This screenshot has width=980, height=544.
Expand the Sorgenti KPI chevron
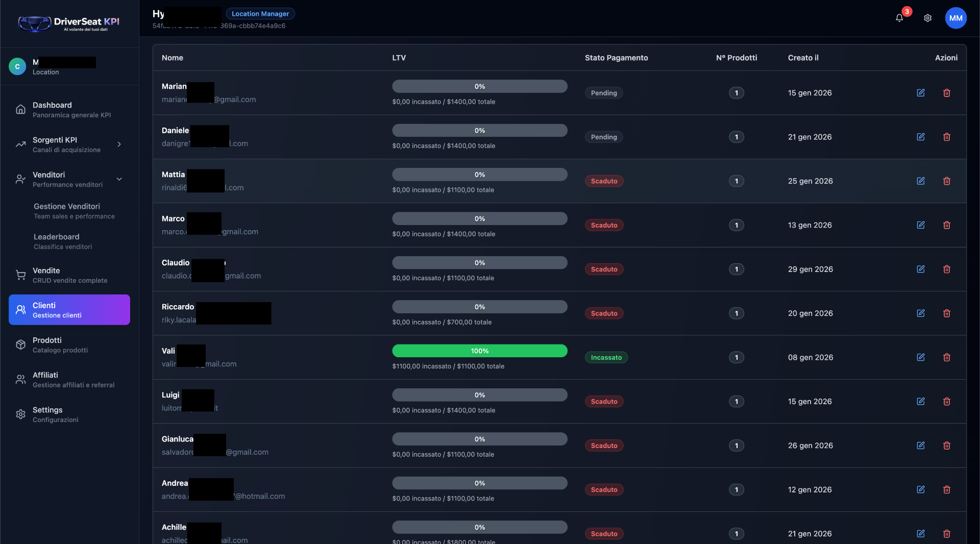pyautogui.click(x=118, y=144)
